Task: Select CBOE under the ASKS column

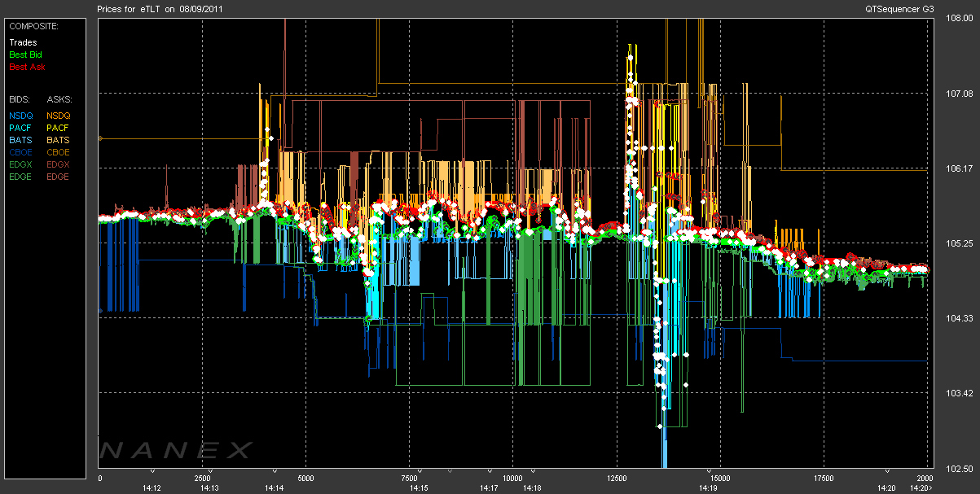Action: coord(58,152)
